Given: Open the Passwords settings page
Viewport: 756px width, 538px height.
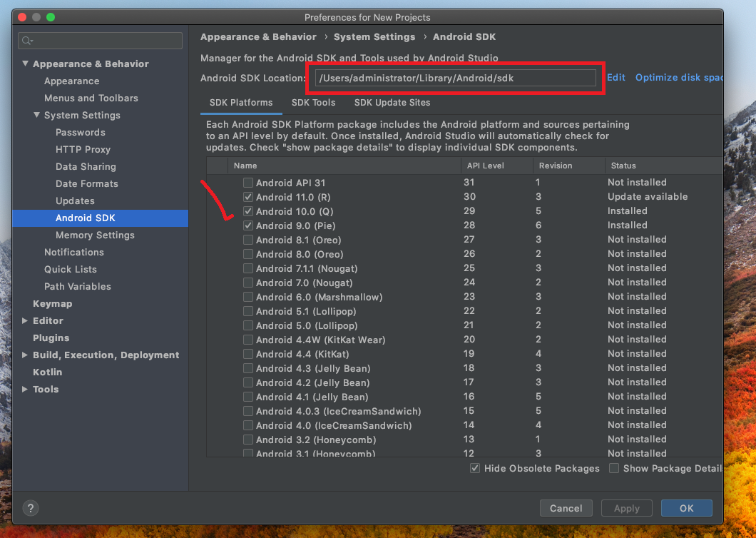Looking at the screenshot, I should pyautogui.click(x=81, y=132).
